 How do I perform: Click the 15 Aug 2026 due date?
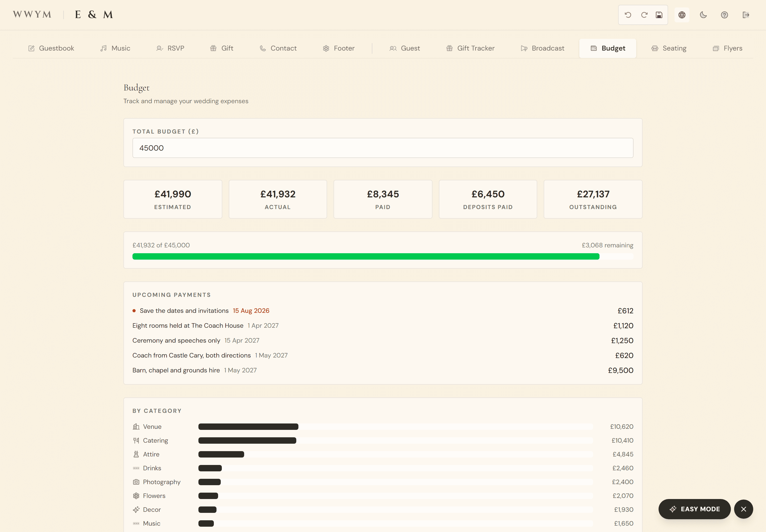(x=251, y=311)
